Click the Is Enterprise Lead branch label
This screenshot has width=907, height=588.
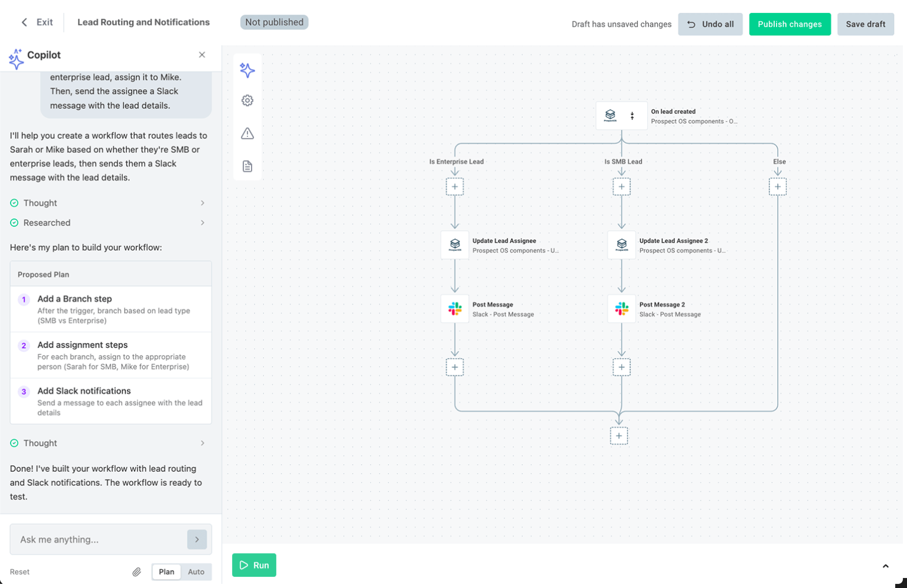point(456,162)
